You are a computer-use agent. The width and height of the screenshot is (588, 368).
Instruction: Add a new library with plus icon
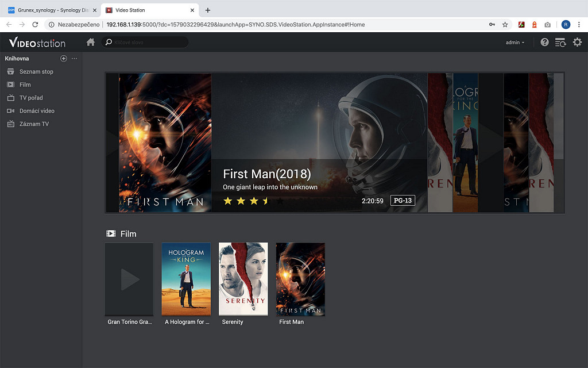(x=64, y=59)
